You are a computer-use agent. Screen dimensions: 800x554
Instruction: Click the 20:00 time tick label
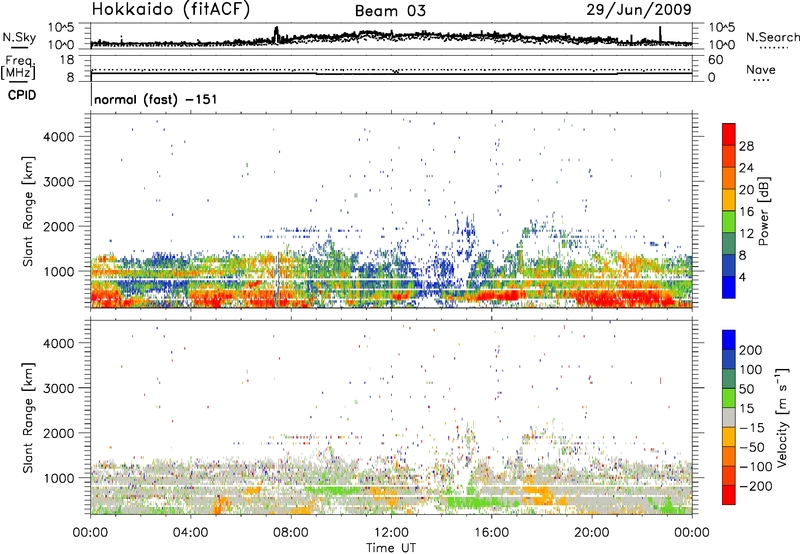[x=592, y=533]
